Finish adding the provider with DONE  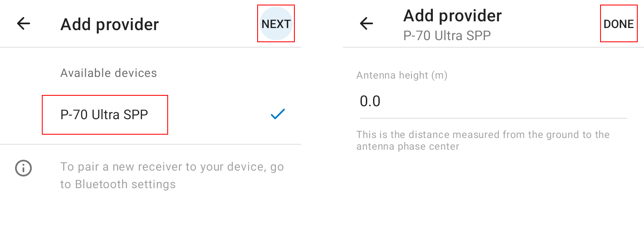pos(619,24)
